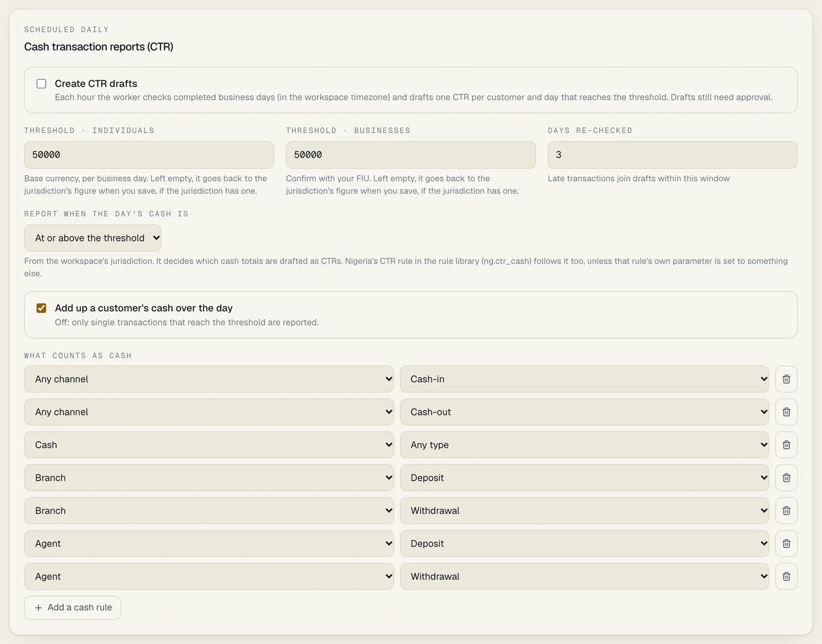The width and height of the screenshot is (822, 644).
Task: Uncheck Add up a customer's cash over the day
Action: (x=42, y=308)
